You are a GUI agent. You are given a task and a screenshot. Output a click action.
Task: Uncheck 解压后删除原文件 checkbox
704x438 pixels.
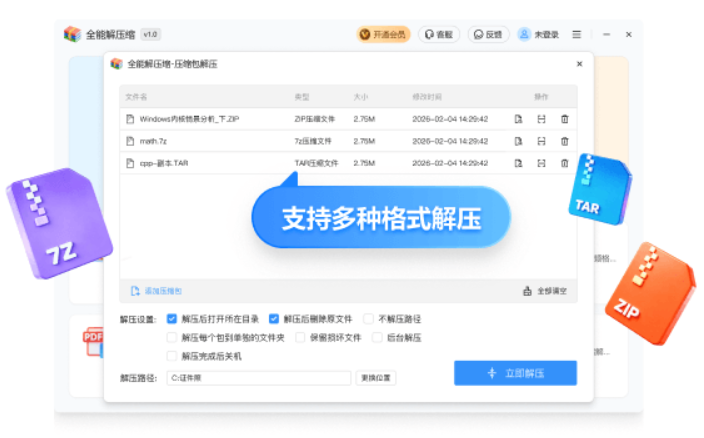click(273, 319)
